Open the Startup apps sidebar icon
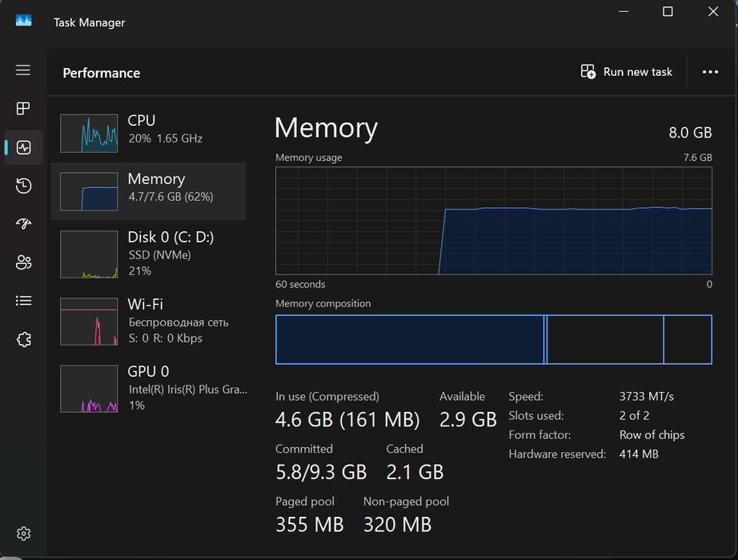 pos(23,224)
